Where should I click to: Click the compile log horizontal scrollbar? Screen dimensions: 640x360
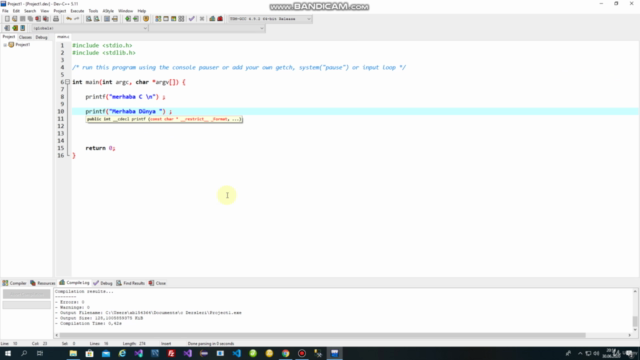(322, 335)
